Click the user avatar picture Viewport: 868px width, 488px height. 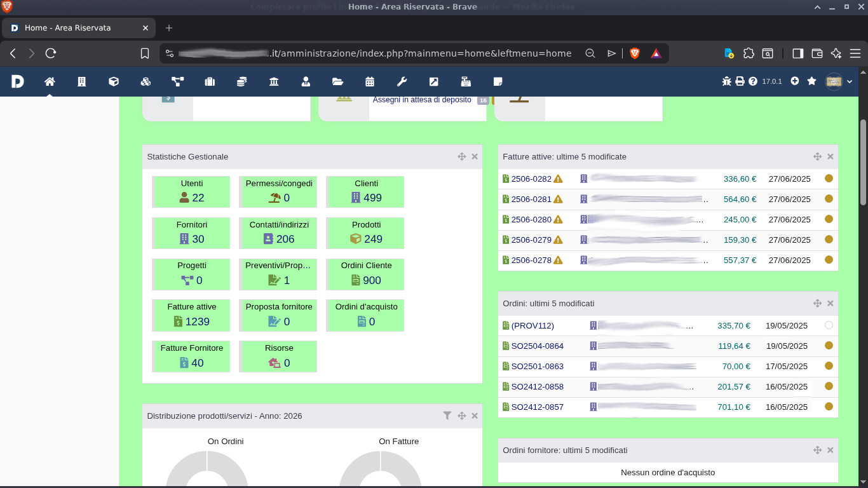[834, 81]
